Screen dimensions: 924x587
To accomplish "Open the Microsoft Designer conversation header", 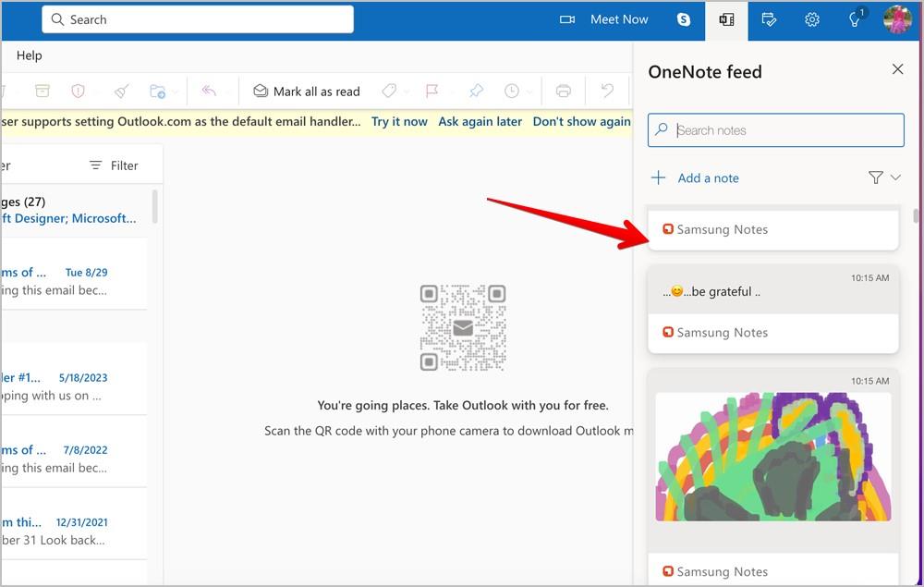I will 74,210.
